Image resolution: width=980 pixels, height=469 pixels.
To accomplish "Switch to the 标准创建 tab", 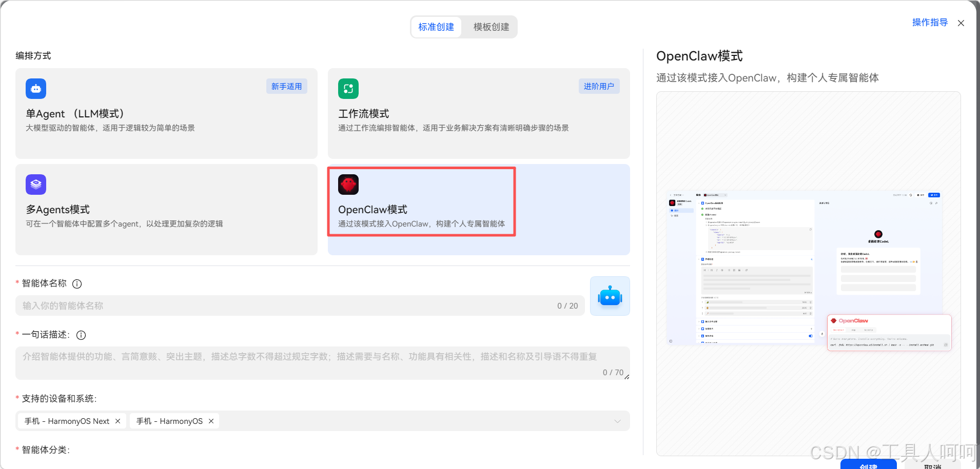I will (436, 27).
